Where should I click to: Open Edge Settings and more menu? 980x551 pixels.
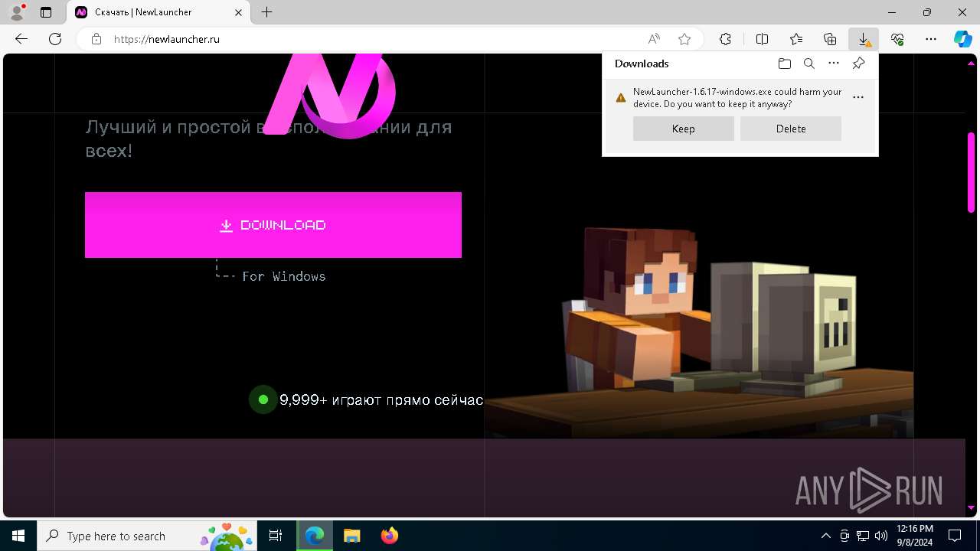(x=931, y=39)
